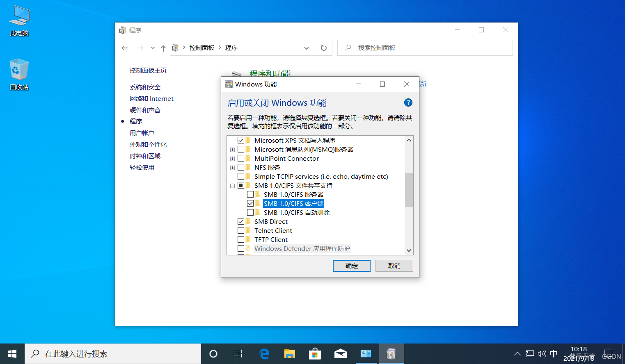625x364 pixels.
Task: Go to 系统和安全 category
Action: click(x=145, y=87)
